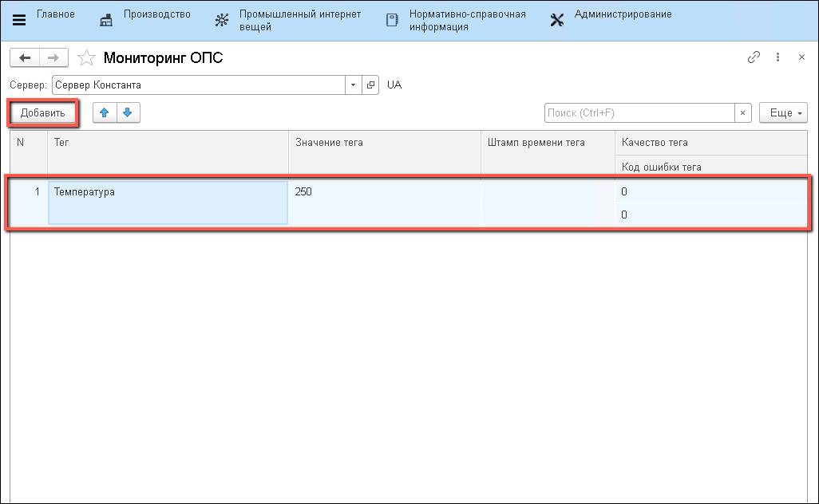Click the back navigation arrow
819x504 pixels.
coord(25,58)
